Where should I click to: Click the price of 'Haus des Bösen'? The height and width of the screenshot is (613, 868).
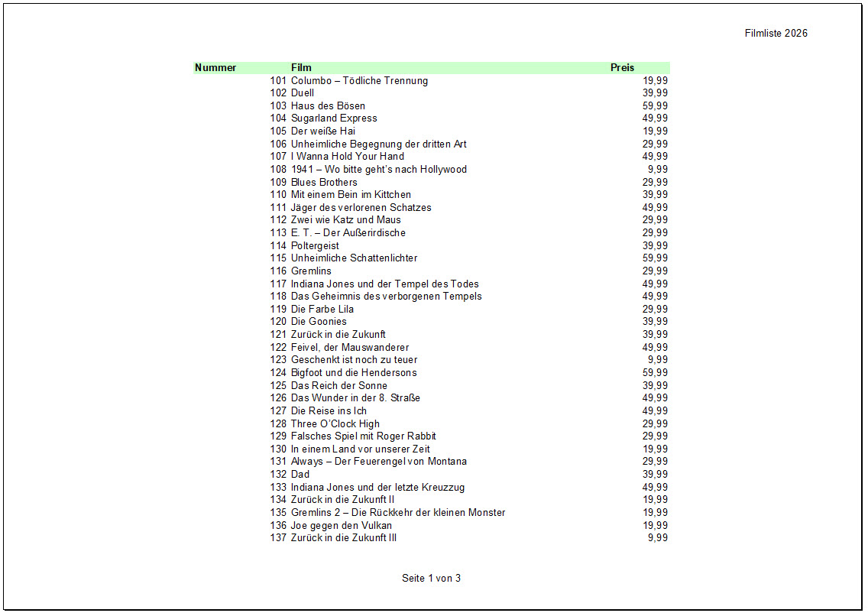655,106
